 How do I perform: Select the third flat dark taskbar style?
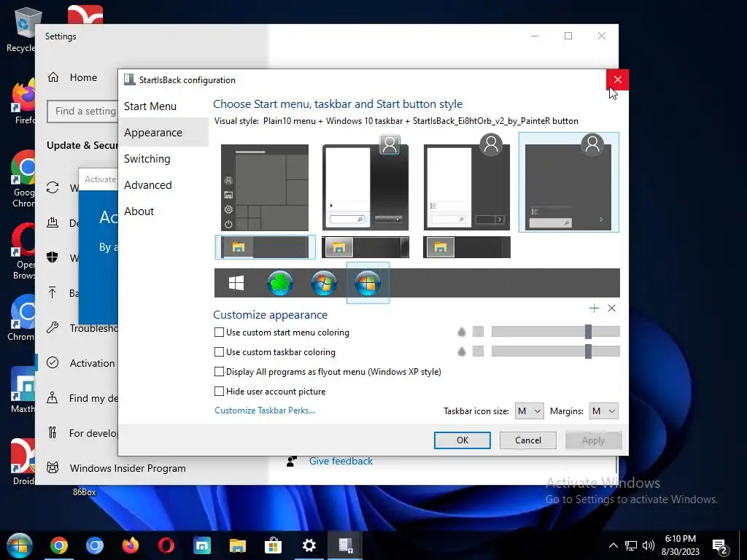[467, 247]
